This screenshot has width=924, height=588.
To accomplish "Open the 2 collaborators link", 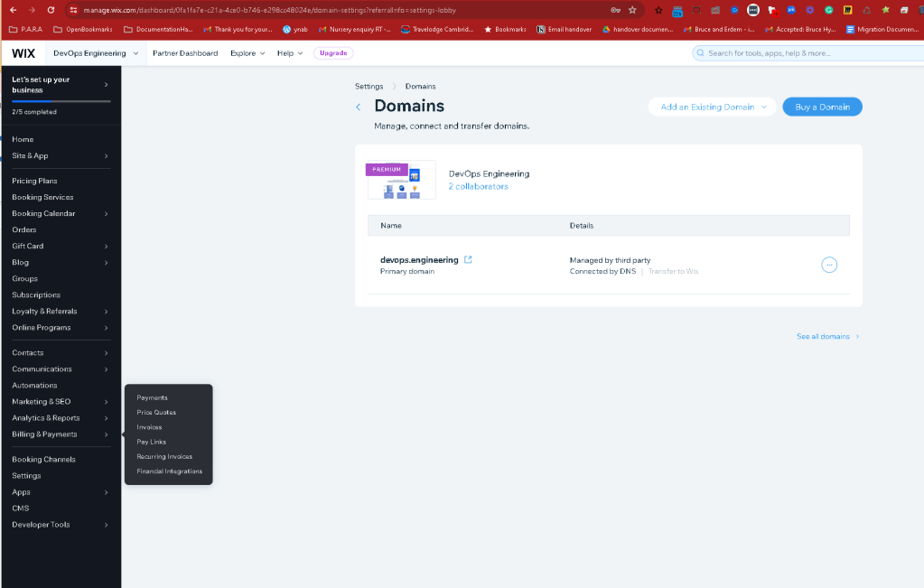I will pos(478,186).
